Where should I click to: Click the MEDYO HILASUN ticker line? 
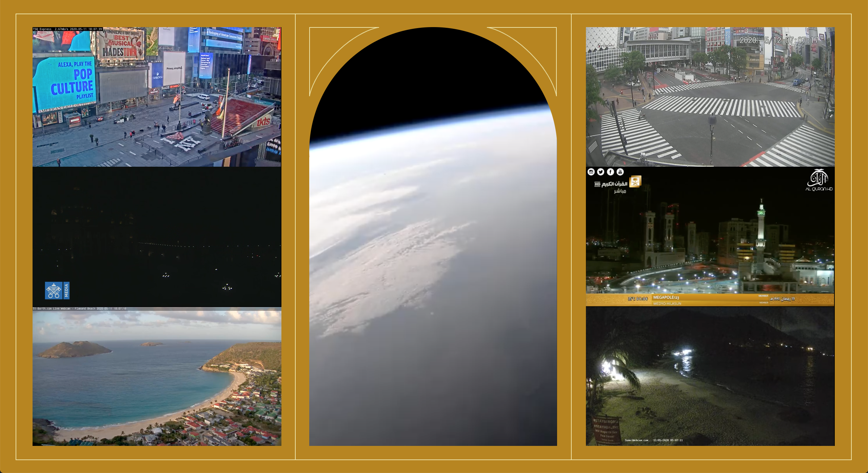click(x=667, y=304)
